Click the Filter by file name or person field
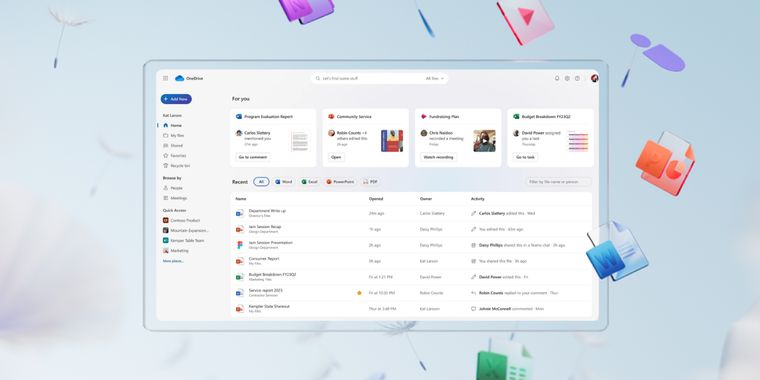Viewport: 760px width, 380px height. 558,182
